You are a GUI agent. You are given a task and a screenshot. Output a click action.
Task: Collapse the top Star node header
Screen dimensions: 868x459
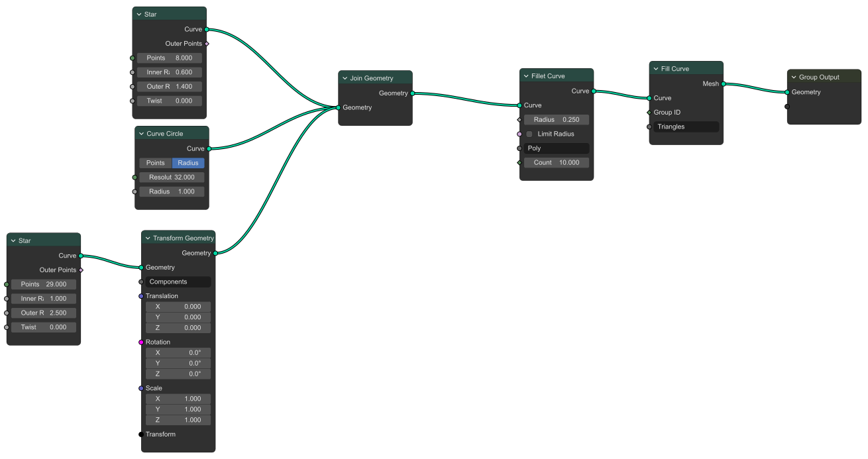[x=138, y=13]
